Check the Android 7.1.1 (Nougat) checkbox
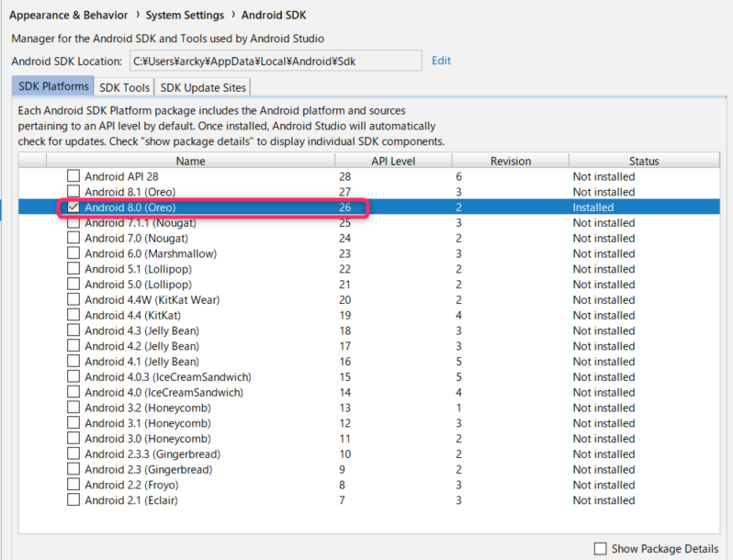This screenshot has width=733, height=560. pyautogui.click(x=73, y=222)
